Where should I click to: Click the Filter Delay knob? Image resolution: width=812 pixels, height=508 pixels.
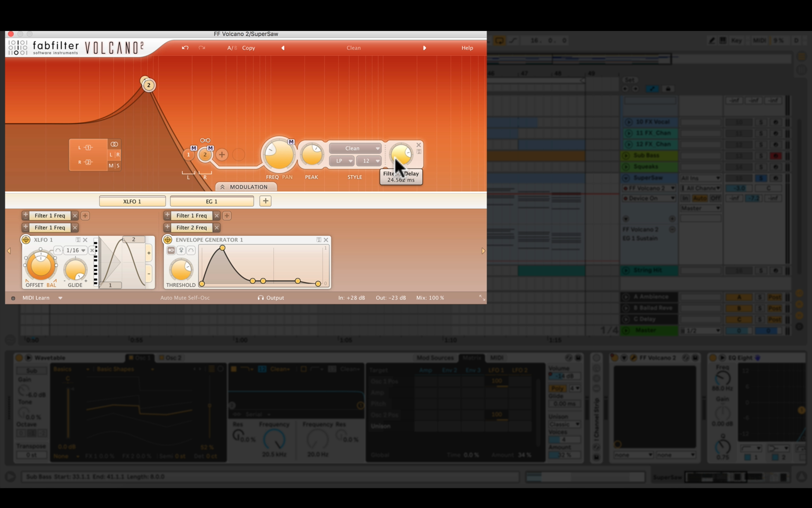(x=401, y=154)
